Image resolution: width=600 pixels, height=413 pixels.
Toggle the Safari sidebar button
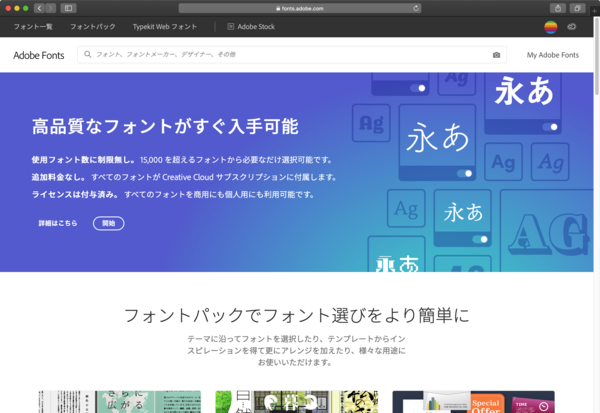(68, 8)
